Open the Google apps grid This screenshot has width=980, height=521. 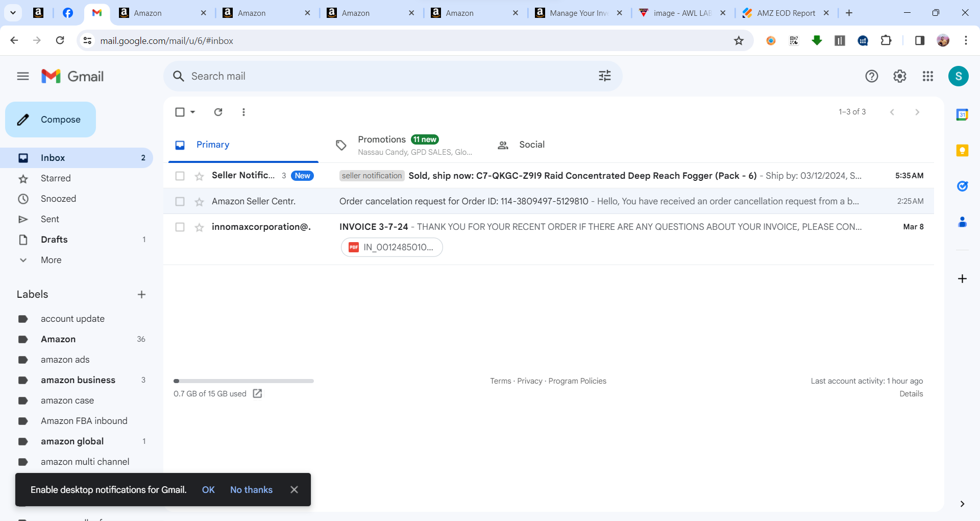(928, 76)
